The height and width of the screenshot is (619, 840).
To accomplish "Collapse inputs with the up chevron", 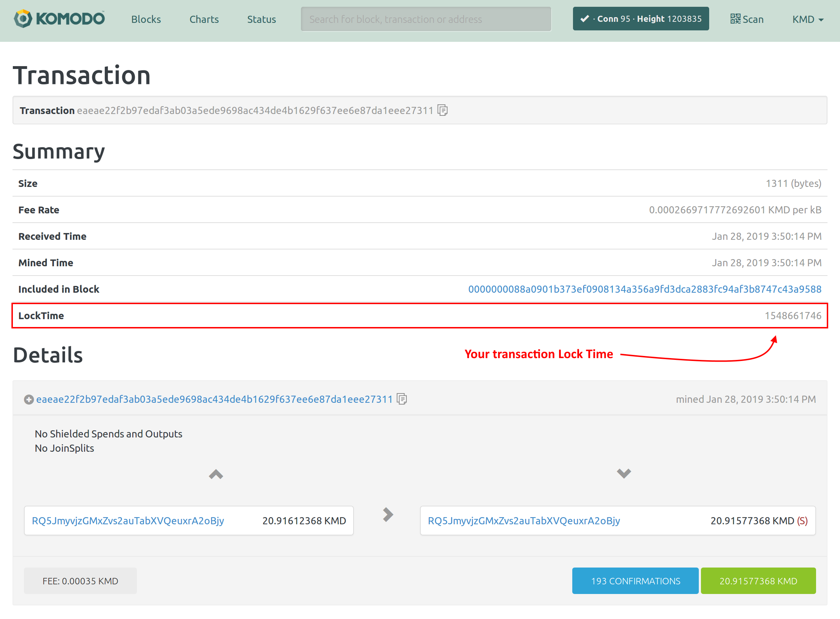I will pyautogui.click(x=216, y=474).
